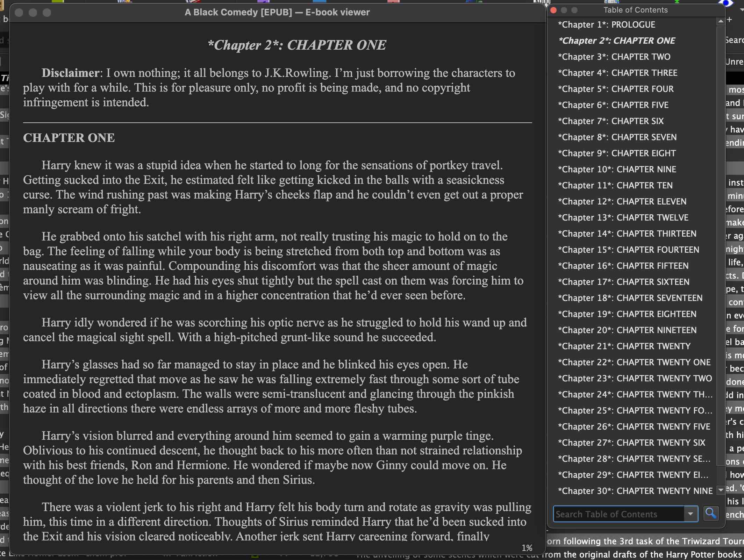Click the Table of Contents title bar
Viewport: 744px width, 560px height.
[635, 10]
